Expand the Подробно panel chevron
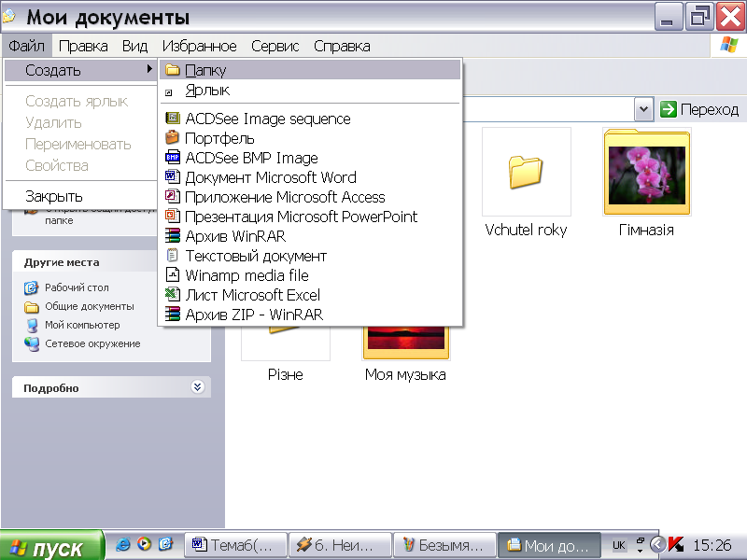This screenshot has height=560, width=747. pyautogui.click(x=198, y=386)
